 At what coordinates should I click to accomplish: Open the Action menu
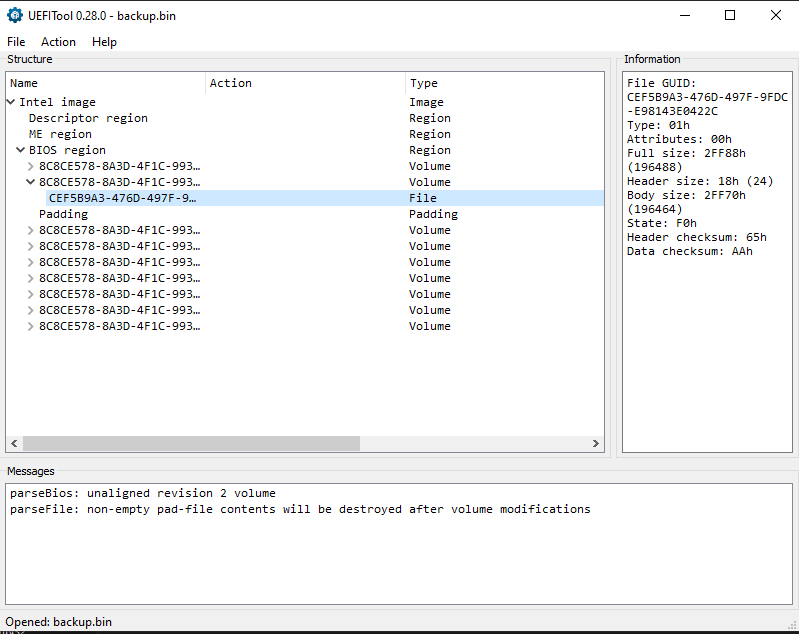click(x=58, y=42)
